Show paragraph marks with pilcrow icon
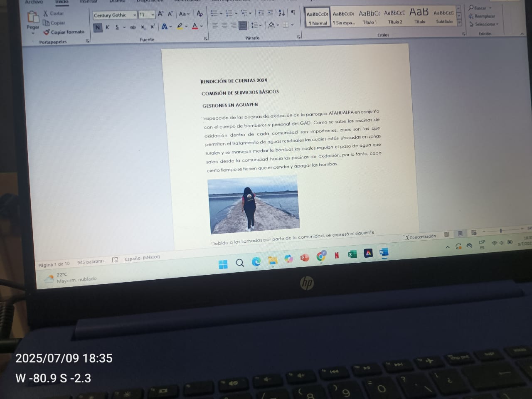The height and width of the screenshot is (399, 532). pos(293,13)
